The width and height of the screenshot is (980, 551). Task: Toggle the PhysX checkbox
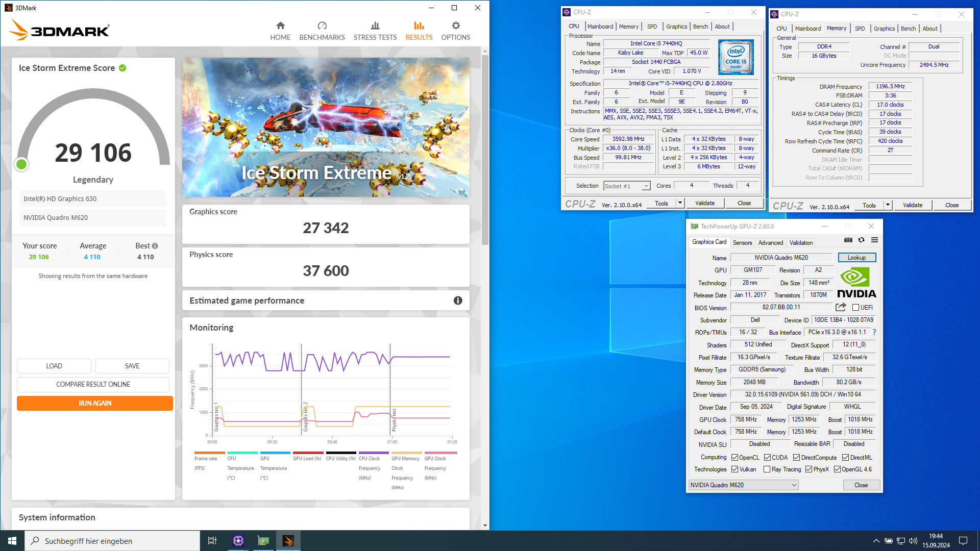(809, 469)
